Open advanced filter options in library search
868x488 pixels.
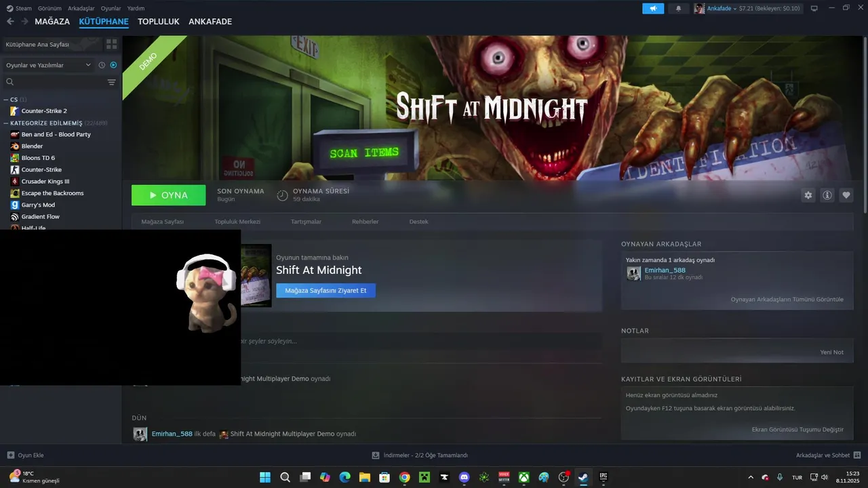pyautogui.click(x=112, y=82)
